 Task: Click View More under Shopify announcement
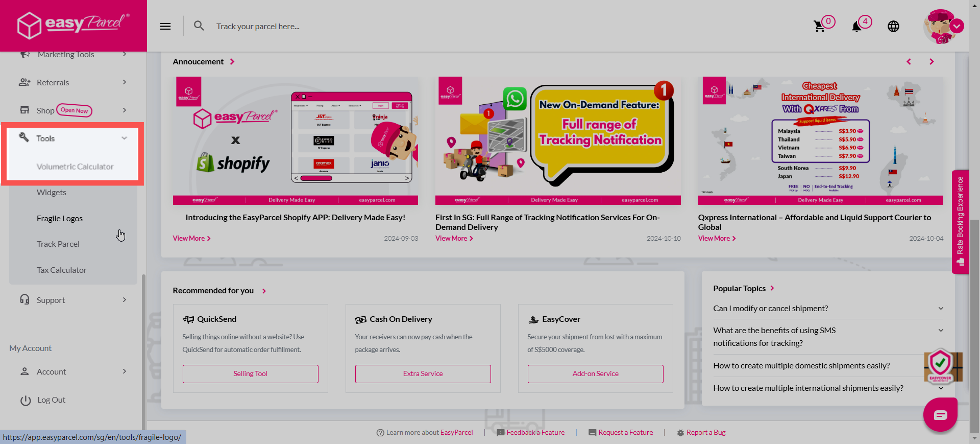pos(192,239)
